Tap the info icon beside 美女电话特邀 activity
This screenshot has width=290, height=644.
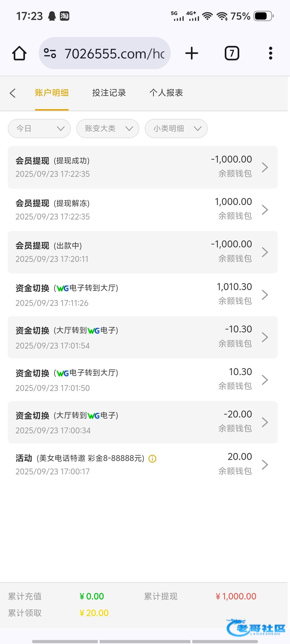click(x=152, y=459)
